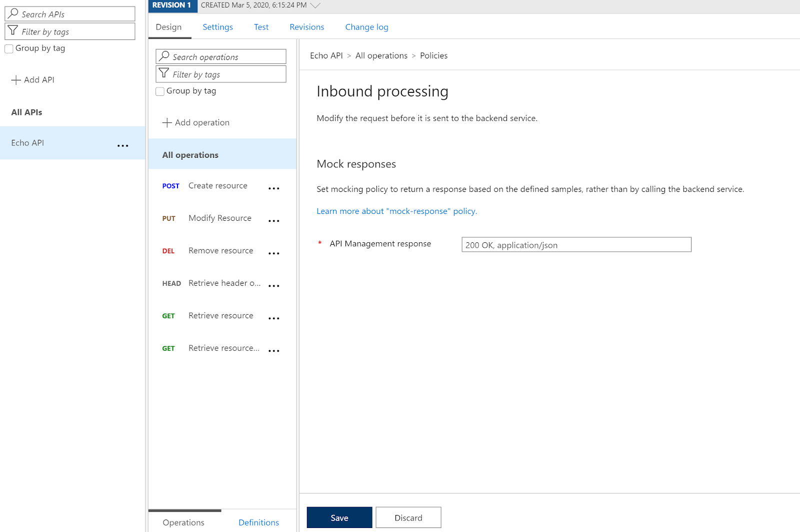Focus the operations Filter by tags field
This screenshot has height=532, width=800.
[x=221, y=74]
